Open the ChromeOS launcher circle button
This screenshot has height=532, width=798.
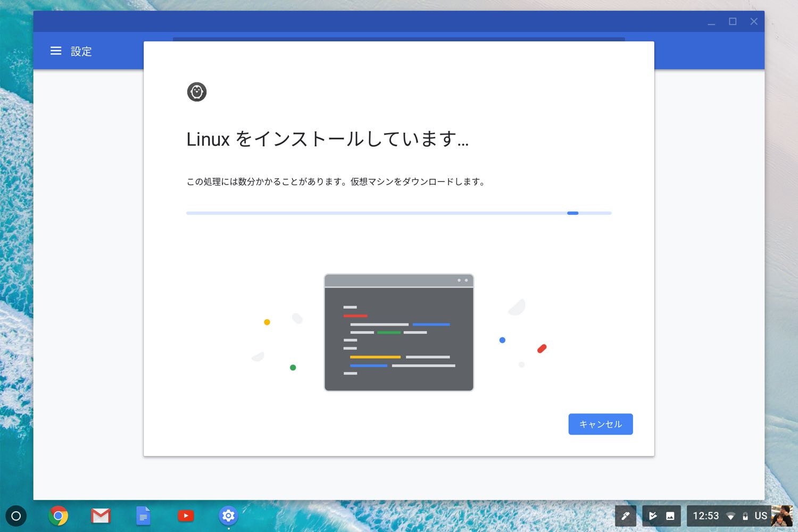[16, 516]
